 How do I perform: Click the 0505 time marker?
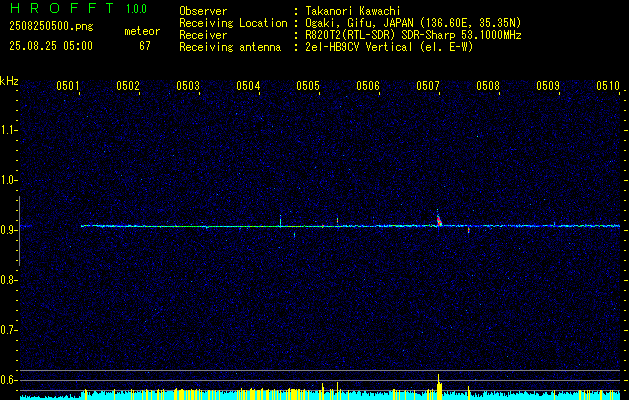[308, 85]
